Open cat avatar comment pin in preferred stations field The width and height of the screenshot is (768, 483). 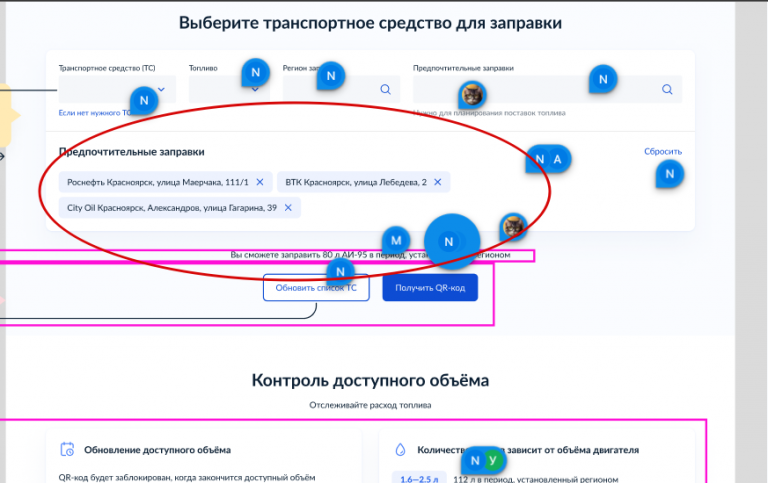coord(473,95)
